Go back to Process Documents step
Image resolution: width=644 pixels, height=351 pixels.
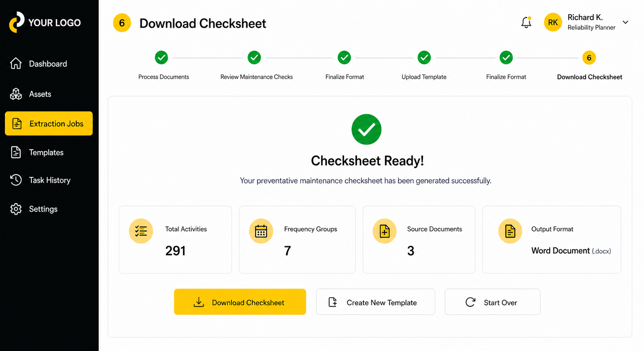162,58
